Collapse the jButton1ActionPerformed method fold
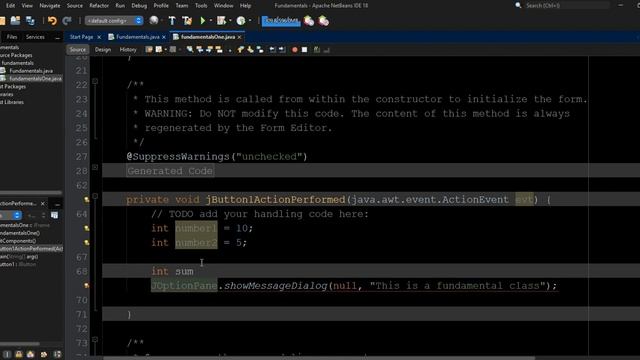Screen dimensions: 640x360 pyautogui.click(x=95, y=196)
